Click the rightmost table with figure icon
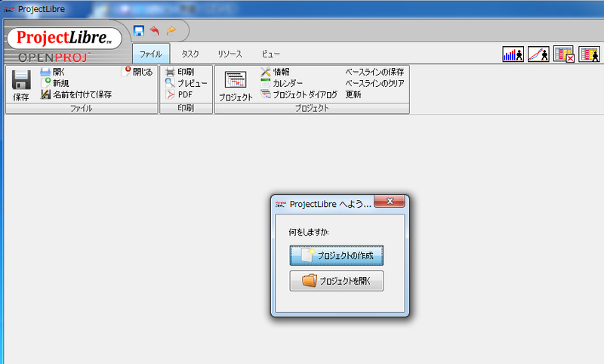The height and width of the screenshot is (364, 604). (590, 54)
